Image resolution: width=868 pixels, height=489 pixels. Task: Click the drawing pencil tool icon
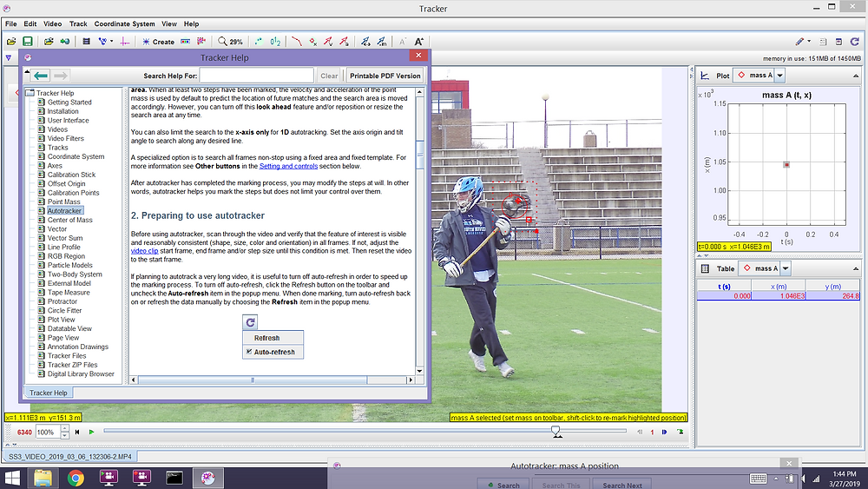[x=799, y=42]
